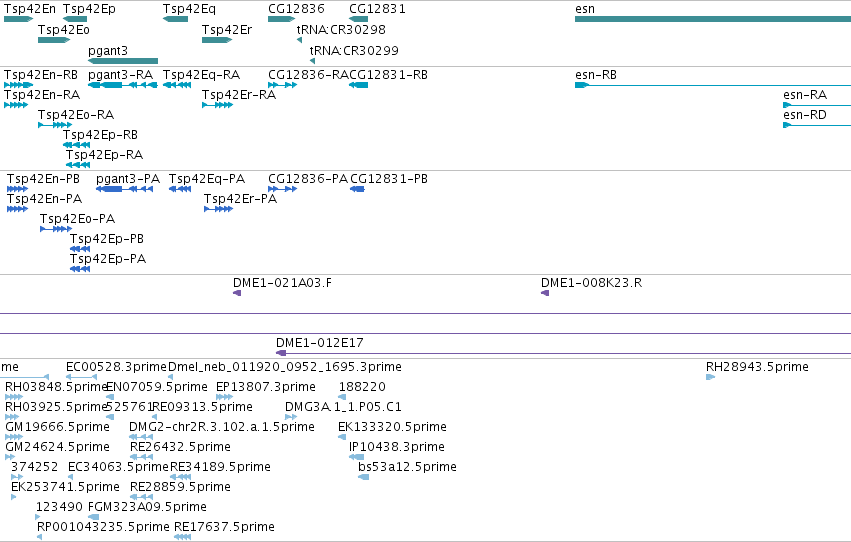Click EST RE09313.5prime
The height and width of the screenshot is (542, 851).
coord(203,407)
